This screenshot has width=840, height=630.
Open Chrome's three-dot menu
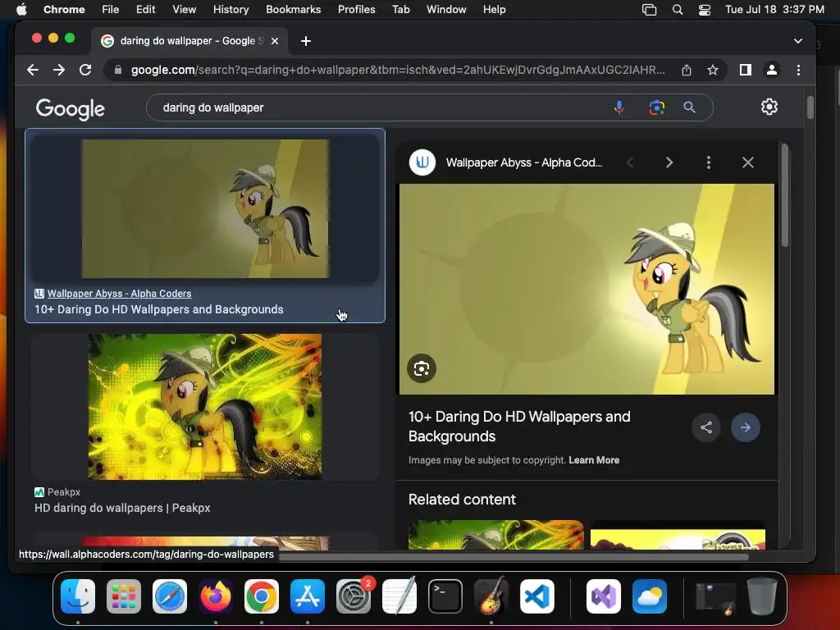coord(798,71)
